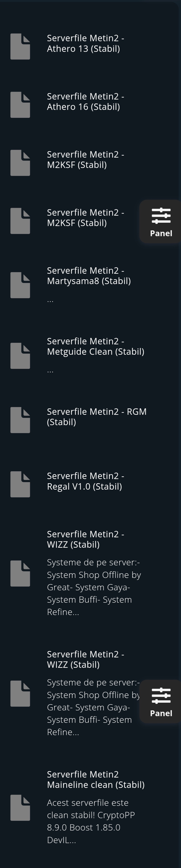The height and width of the screenshot is (868, 181).
Task: Click the first WIZZ entry's file icon
Action: 20,574
